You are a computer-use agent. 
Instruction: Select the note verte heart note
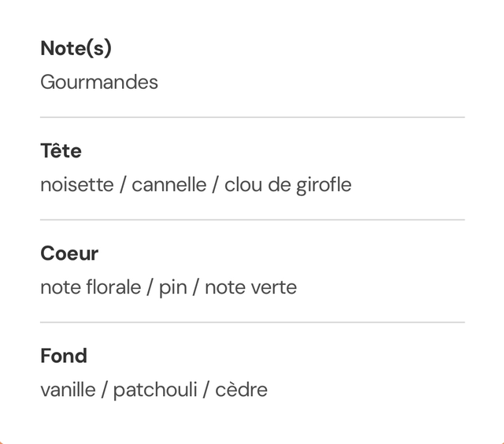250,287
